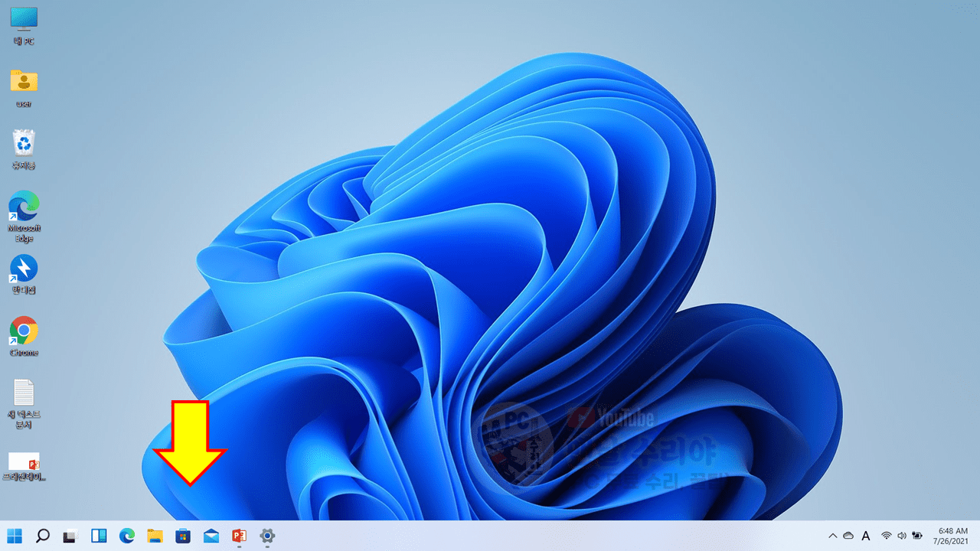This screenshot has width=980, height=551.
Task: Open the volume speaker tray icon
Action: click(x=901, y=536)
